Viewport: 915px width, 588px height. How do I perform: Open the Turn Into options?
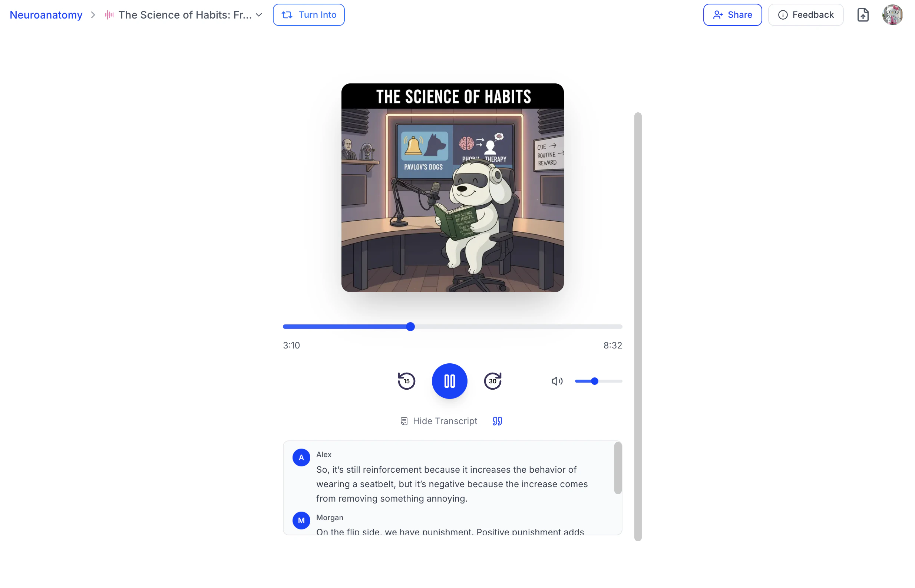point(308,15)
